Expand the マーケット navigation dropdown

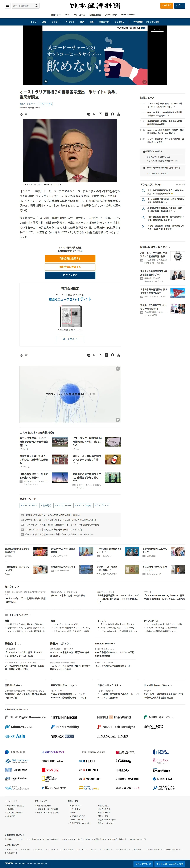tap(71, 22)
